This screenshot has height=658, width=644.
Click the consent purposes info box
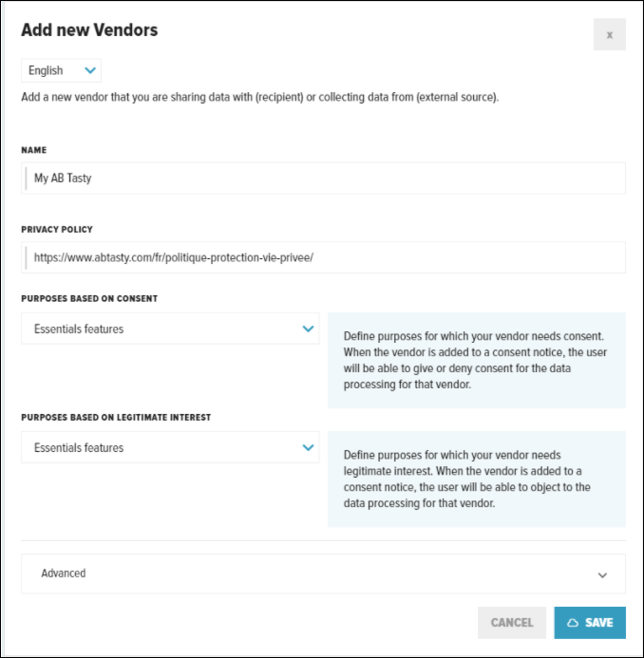point(476,360)
